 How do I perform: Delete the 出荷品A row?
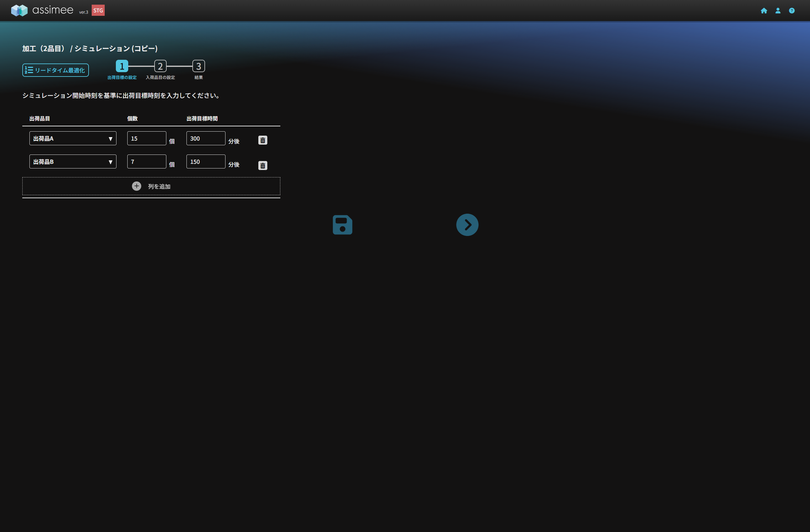click(x=262, y=140)
